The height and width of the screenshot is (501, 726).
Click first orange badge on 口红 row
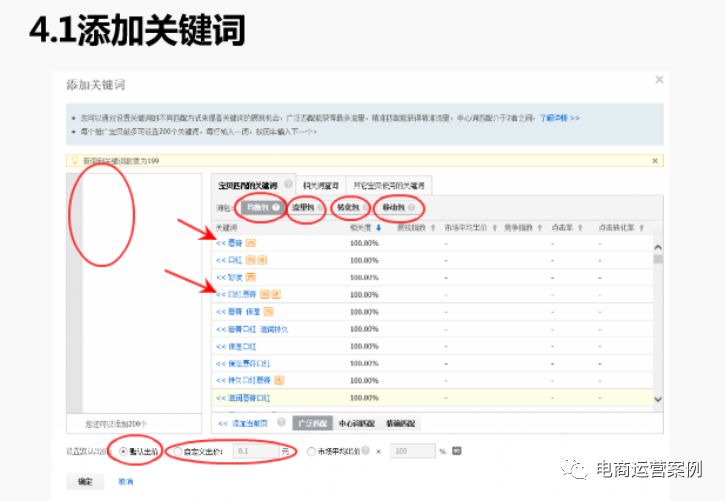250,260
